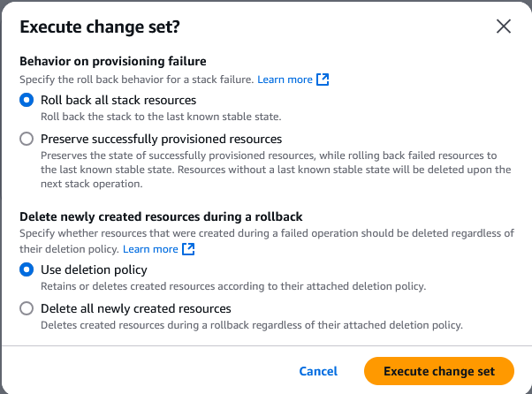Click the 'Preserve successfully provisioned resources' label text
Viewport: 532px width, 394px height.
pos(161,139)
